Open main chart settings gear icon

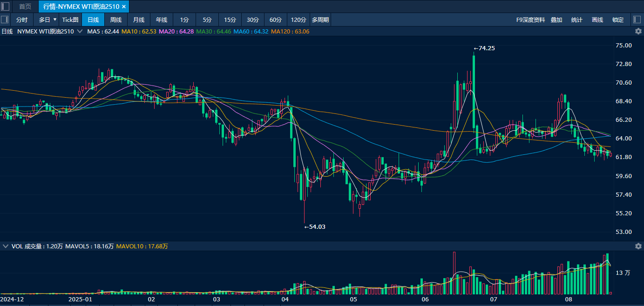point(638,31)
